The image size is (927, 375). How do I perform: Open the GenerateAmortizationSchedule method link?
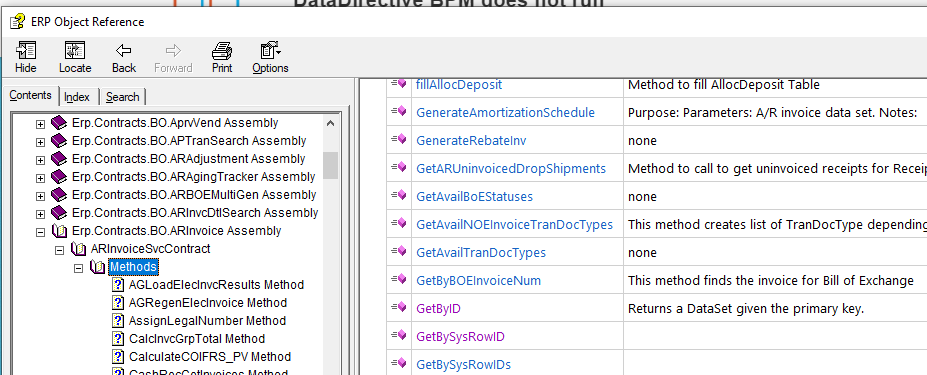pos(505,112)
